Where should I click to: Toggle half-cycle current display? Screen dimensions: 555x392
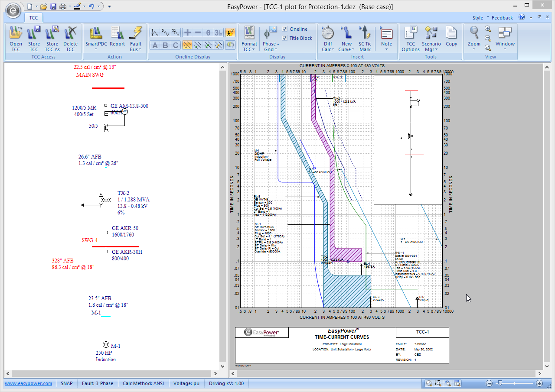155,32
